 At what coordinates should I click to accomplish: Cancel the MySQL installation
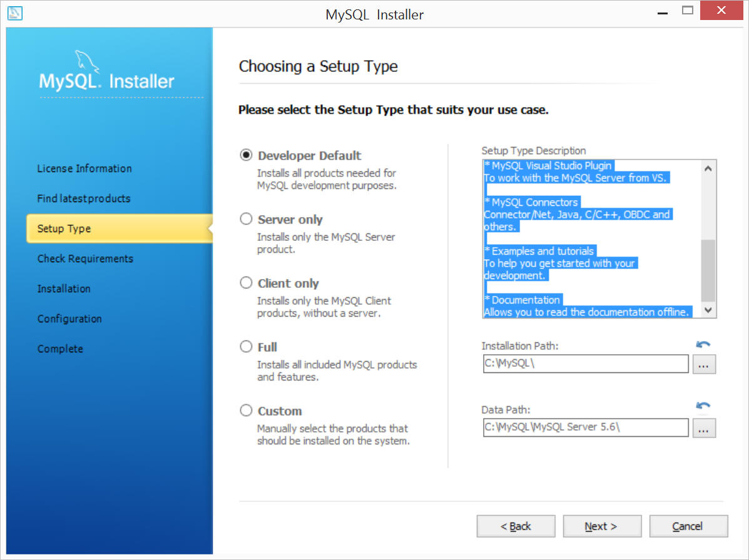point(688,526)
